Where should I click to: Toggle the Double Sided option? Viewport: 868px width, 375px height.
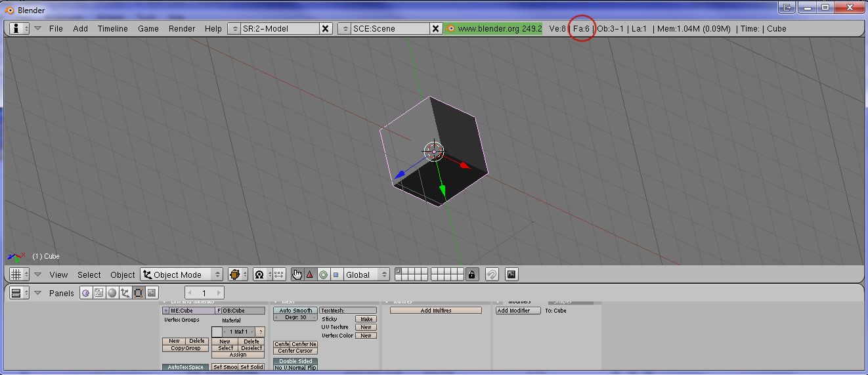[295, 361]
